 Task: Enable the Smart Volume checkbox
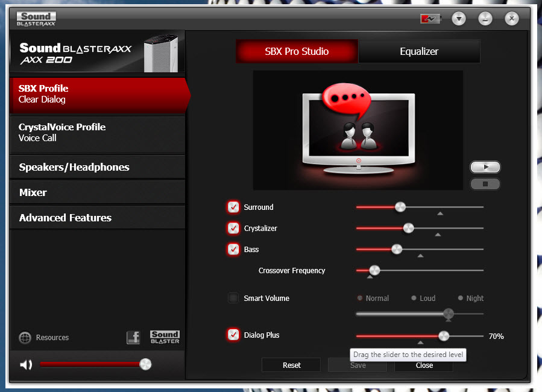click(233, 298)
